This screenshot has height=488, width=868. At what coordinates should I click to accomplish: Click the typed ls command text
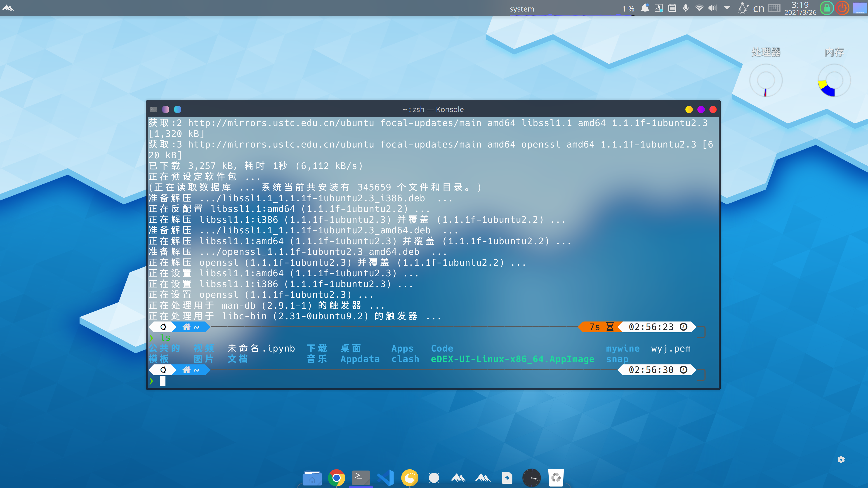click(165, 338)
